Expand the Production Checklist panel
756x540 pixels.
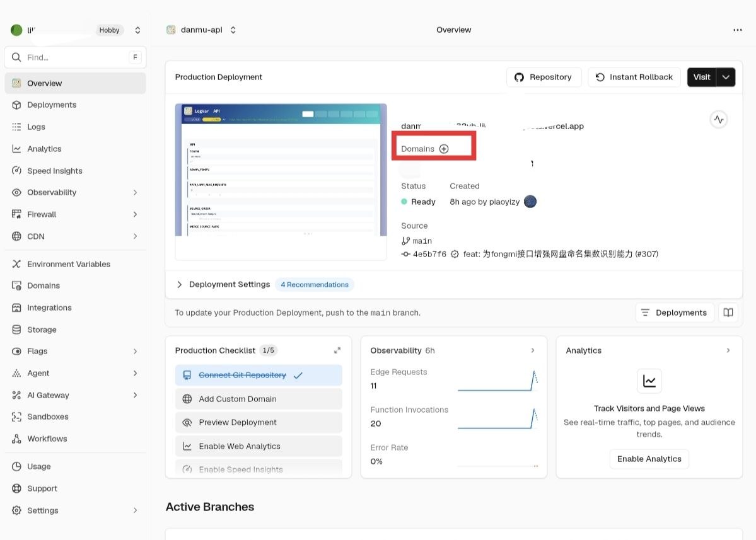click(x=337, y=350)
